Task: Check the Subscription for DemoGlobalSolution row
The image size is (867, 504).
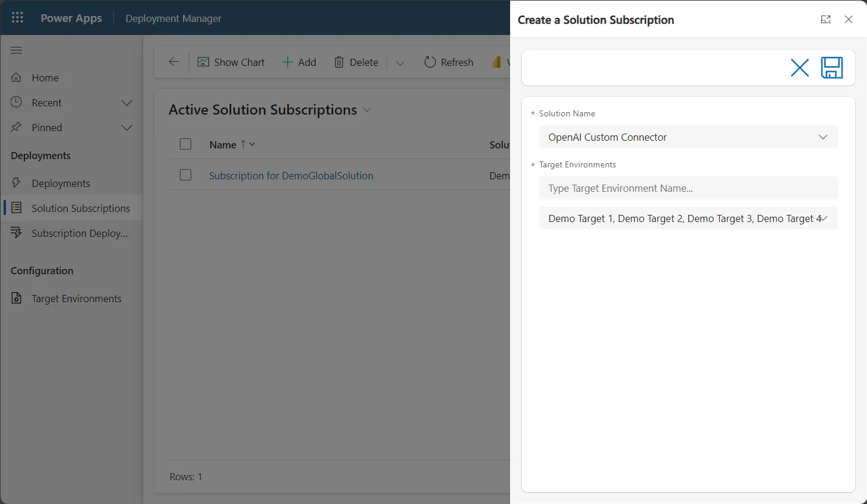Action: click(x=186, y=175)
